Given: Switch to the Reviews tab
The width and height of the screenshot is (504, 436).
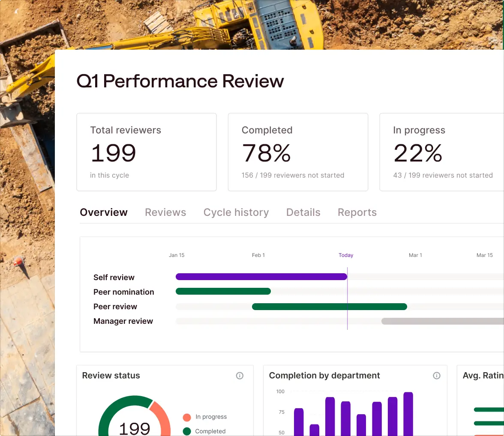Looking at the screenshot, I should click(x=165, y=212).
